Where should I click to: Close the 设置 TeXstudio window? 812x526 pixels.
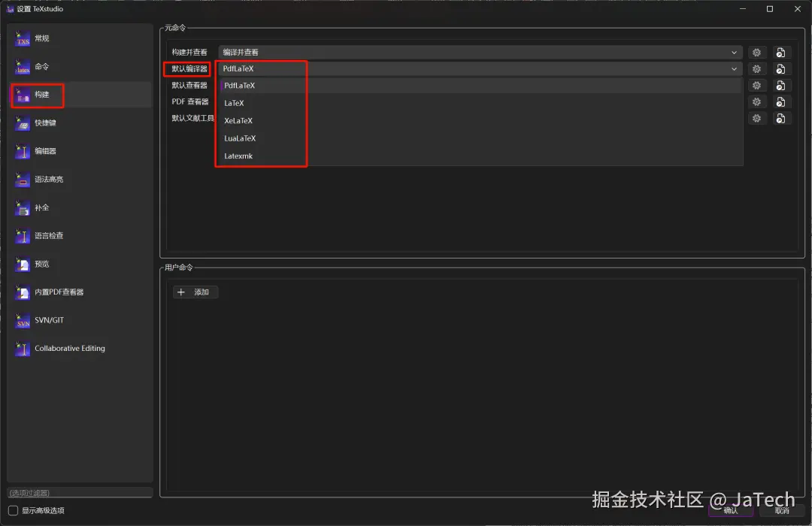[x=798, y=9]
